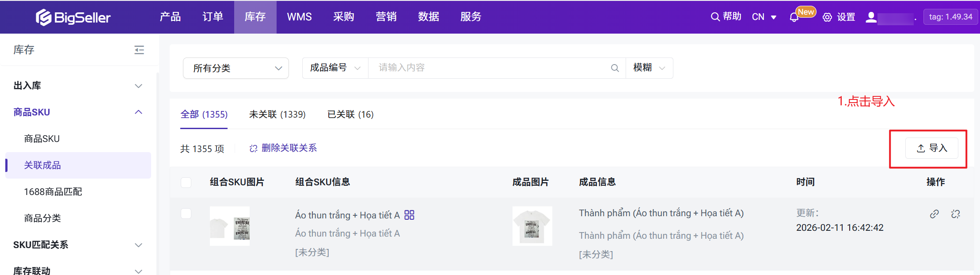The image size is (980, 275).
Task: Click the 时间 column header
Action: point(805,182)
